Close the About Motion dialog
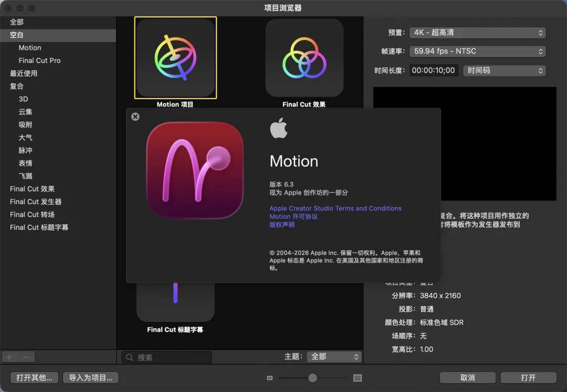 (x=135, y=116)
